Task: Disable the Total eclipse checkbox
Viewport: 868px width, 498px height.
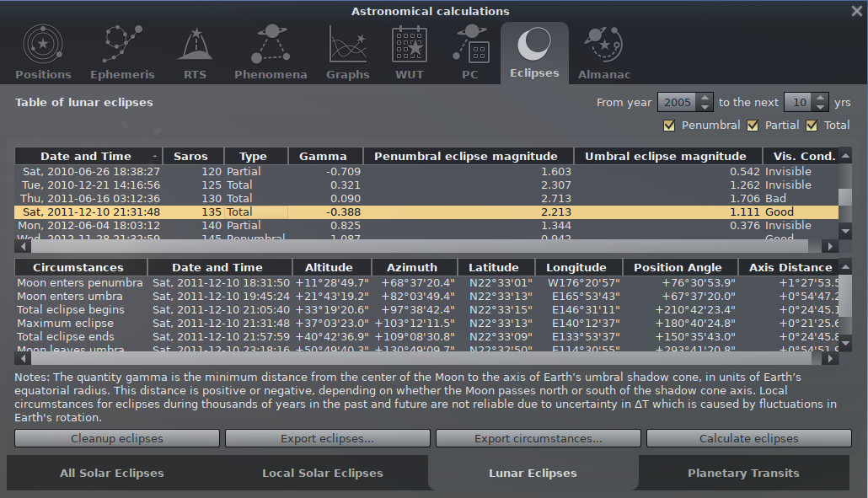Action: 812,126
